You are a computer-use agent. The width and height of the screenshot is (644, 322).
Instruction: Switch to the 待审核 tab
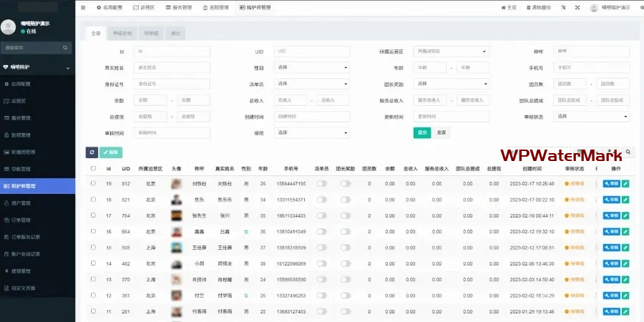tap(151, 33)
